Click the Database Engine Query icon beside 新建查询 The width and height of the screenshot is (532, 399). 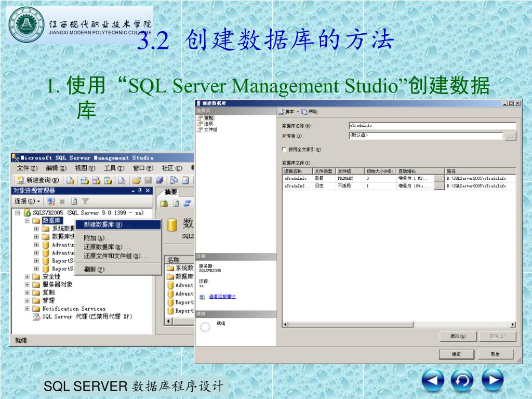[70, 180]
